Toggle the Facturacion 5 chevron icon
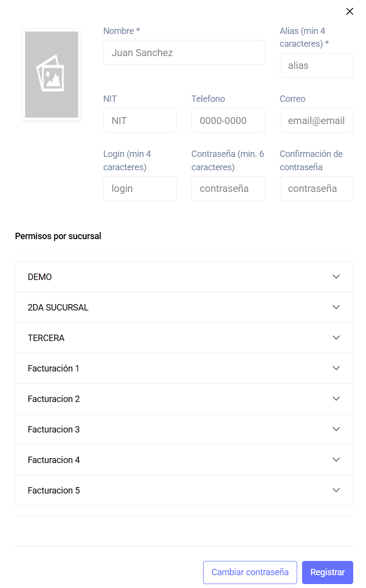 (x=336, y=491)
